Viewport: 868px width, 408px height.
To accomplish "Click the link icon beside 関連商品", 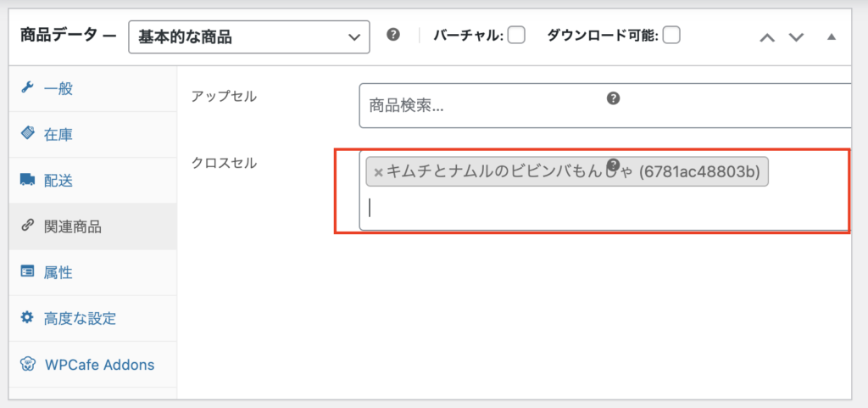I will click(x=27, y=226).
